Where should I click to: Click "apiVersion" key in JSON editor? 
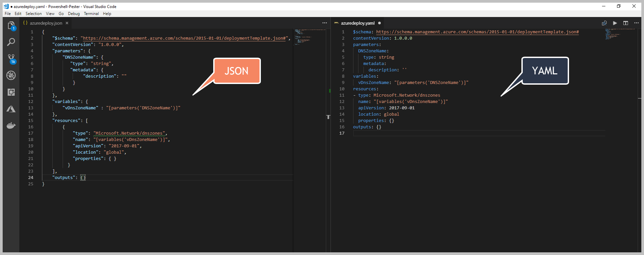(88, 146)
